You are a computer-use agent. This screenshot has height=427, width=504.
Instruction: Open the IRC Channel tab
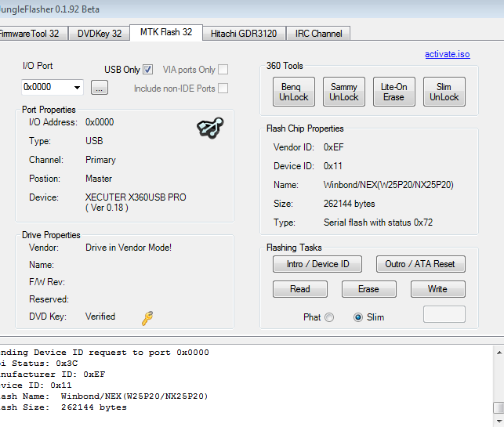coord(318,34)
